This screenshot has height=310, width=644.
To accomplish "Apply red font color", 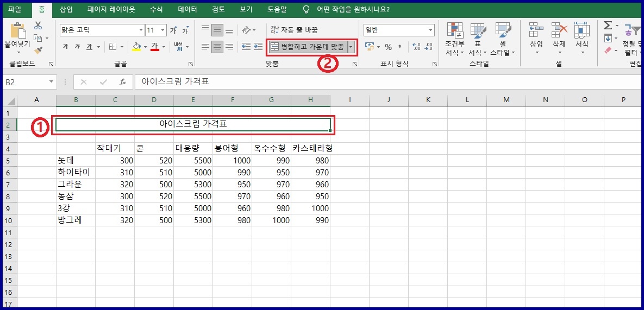I will (155, 47).
